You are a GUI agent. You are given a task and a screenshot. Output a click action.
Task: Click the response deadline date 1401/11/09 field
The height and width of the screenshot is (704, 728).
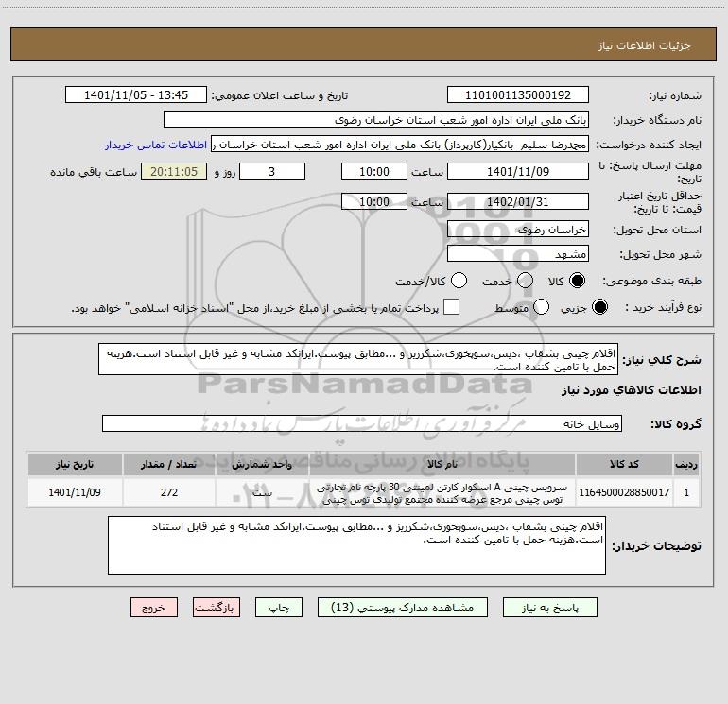point(518,172)
